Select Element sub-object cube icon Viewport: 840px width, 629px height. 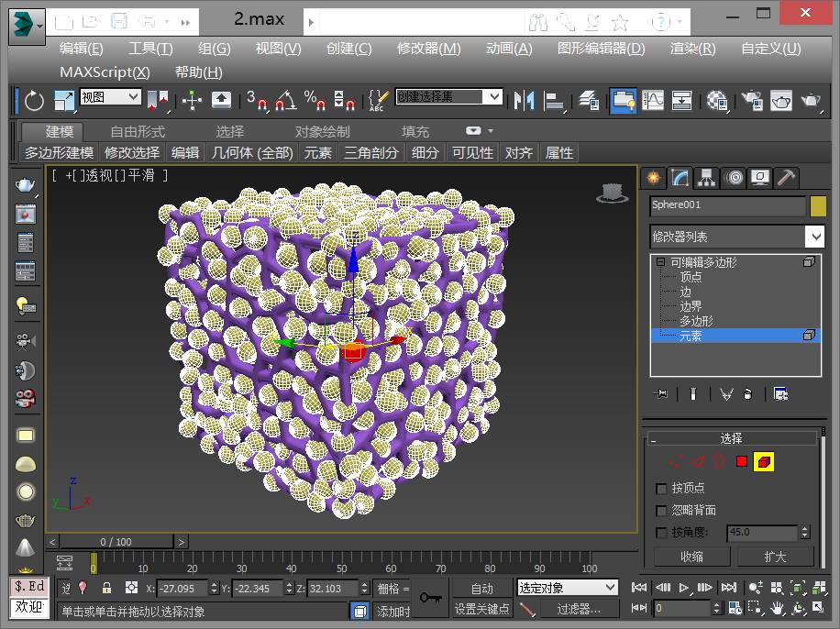click(763, 461)
